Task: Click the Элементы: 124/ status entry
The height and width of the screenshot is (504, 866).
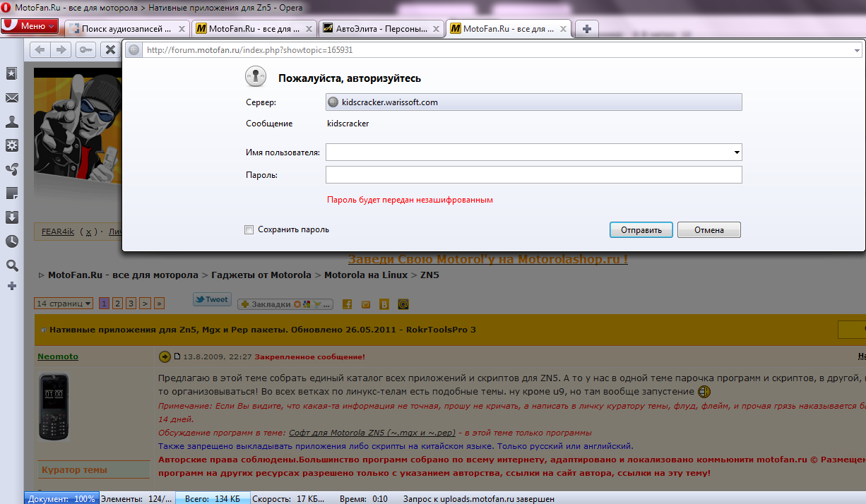Action: pos(136,498)
